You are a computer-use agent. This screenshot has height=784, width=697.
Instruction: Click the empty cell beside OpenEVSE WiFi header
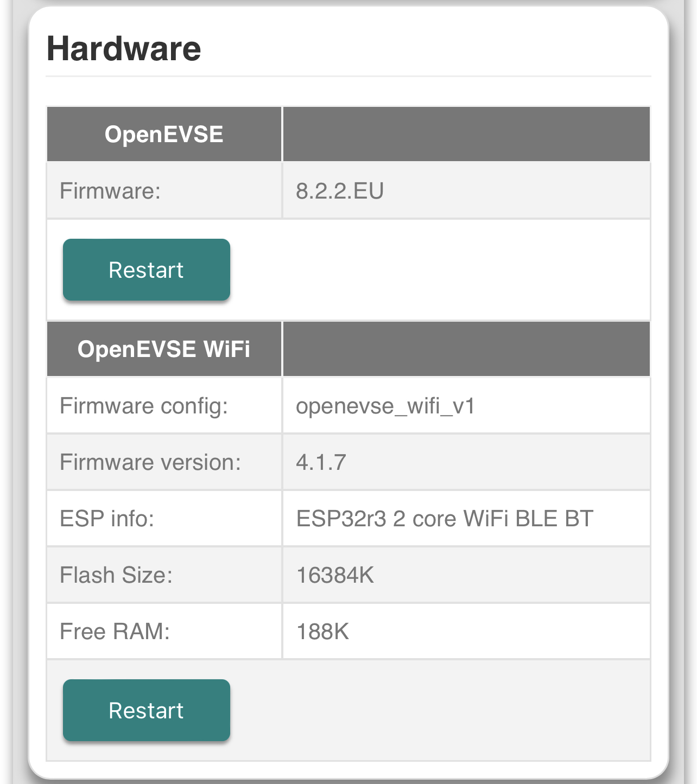coord(466,348)
